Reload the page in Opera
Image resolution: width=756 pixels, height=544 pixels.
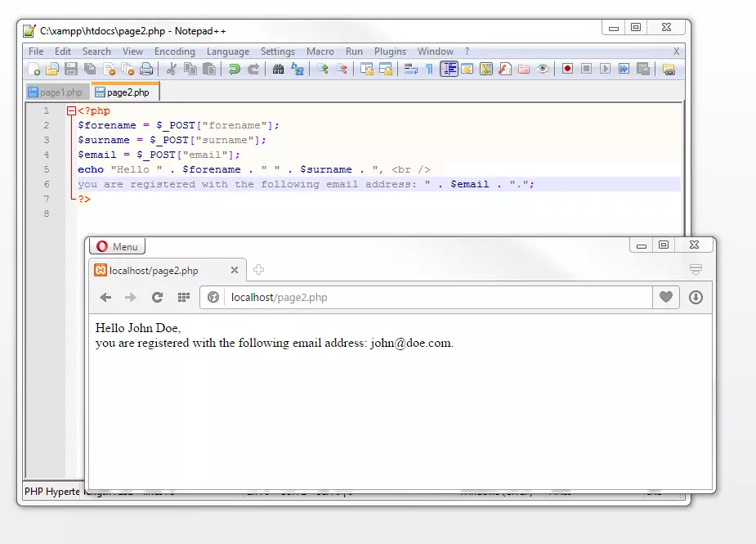157,297
